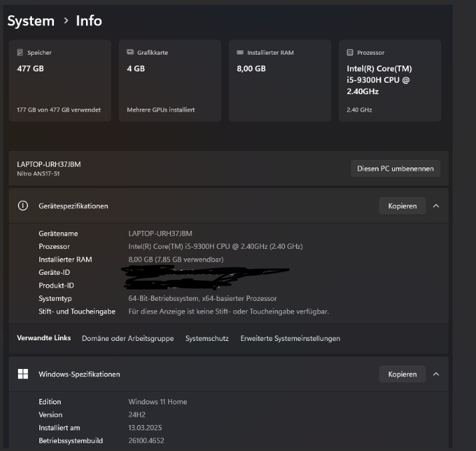The height and width of the screenshot is (451, 476).
Task: Open the Systemschutz link
Action: 207,338
